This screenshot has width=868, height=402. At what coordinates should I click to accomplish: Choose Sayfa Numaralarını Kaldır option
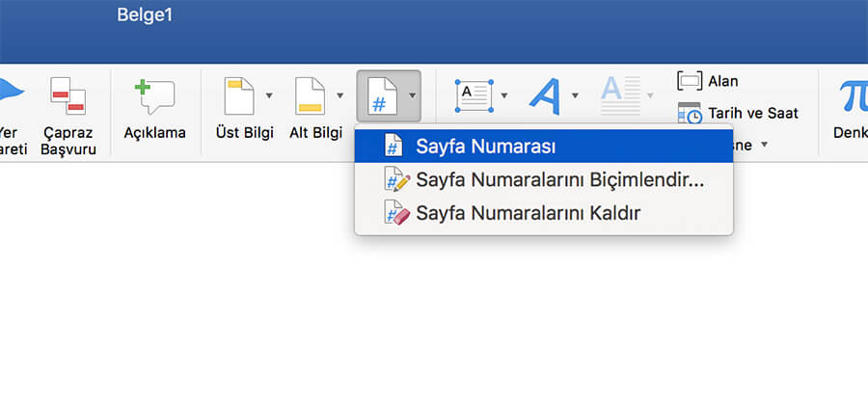(544, 213)
